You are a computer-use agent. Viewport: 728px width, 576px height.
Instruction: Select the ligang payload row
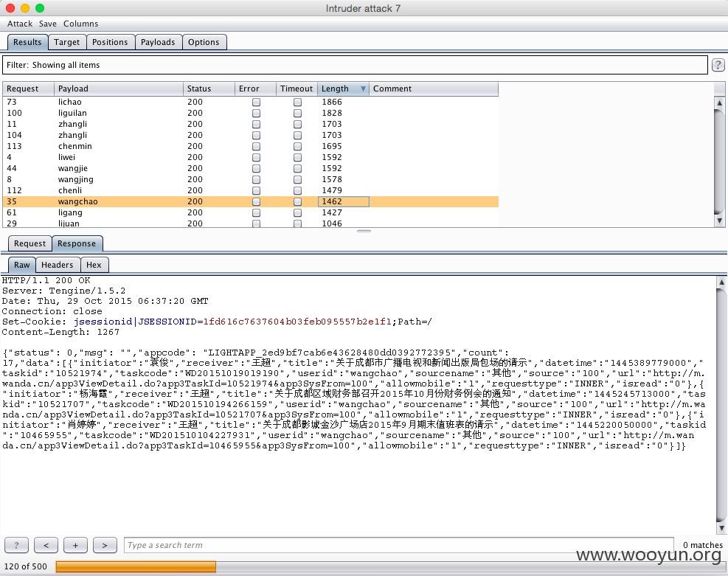[x=251, y=212]
